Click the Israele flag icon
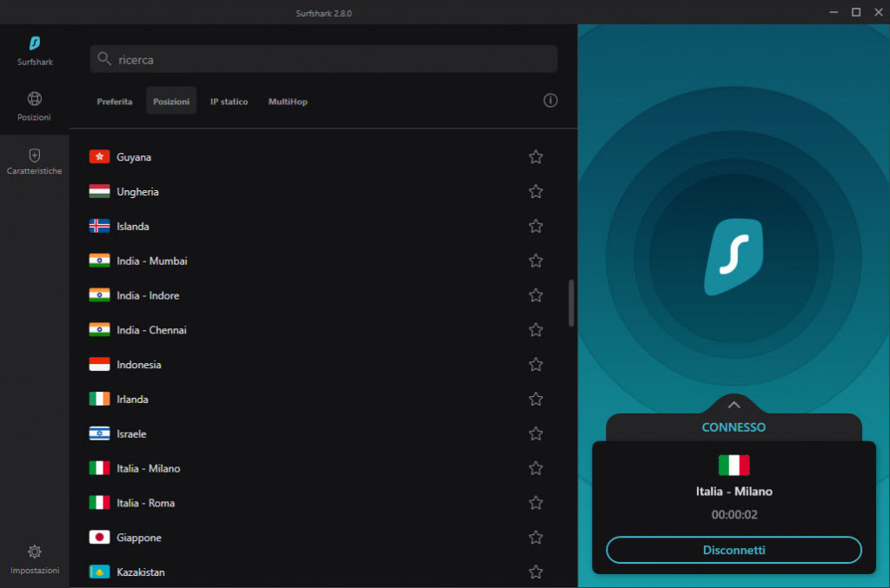Viewport: 890px width, 588px height. [99, 433]
